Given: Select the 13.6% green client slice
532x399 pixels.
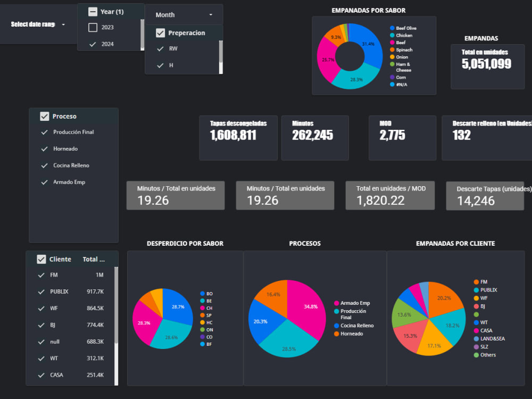Looking at the screenshot, I should [405, 314].
